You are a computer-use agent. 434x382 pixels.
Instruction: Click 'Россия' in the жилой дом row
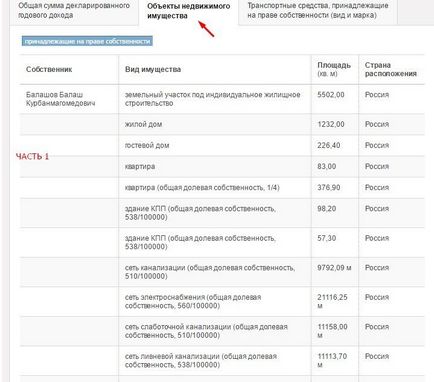[377, 124]
